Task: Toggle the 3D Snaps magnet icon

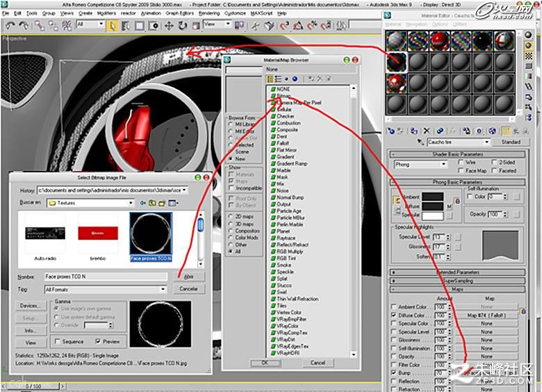Action: tap(284, 26)
